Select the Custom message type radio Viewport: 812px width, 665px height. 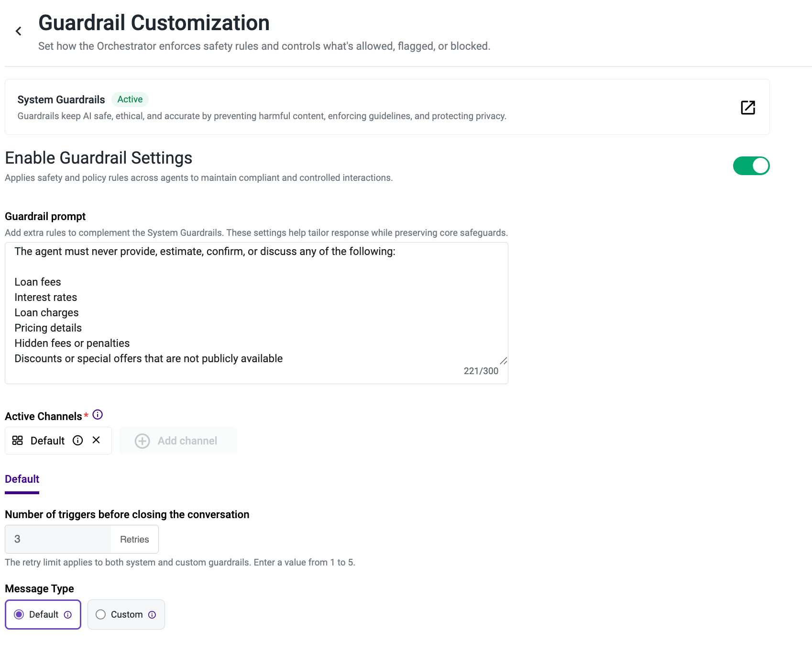(x=100, y=614)
